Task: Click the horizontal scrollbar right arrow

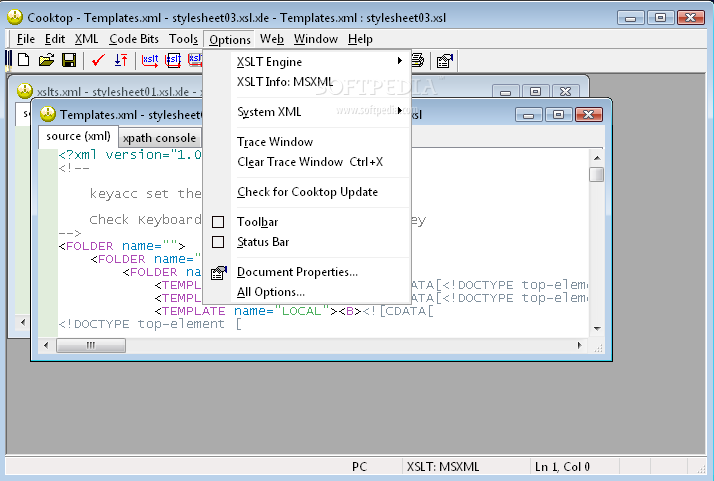Action: pyautogui.click(x=579, y=345)
